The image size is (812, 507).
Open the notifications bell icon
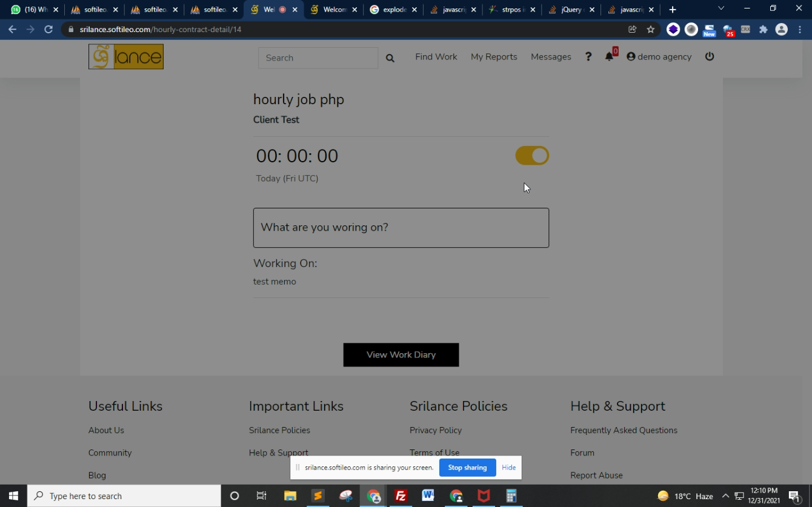609,57
